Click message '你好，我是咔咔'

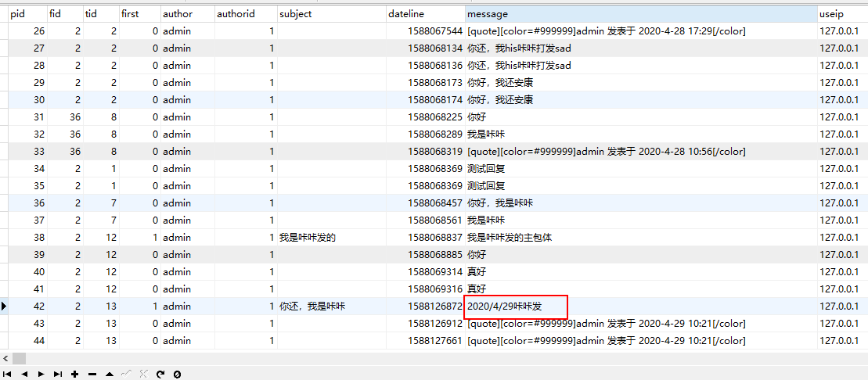click(x=641, y=203)
